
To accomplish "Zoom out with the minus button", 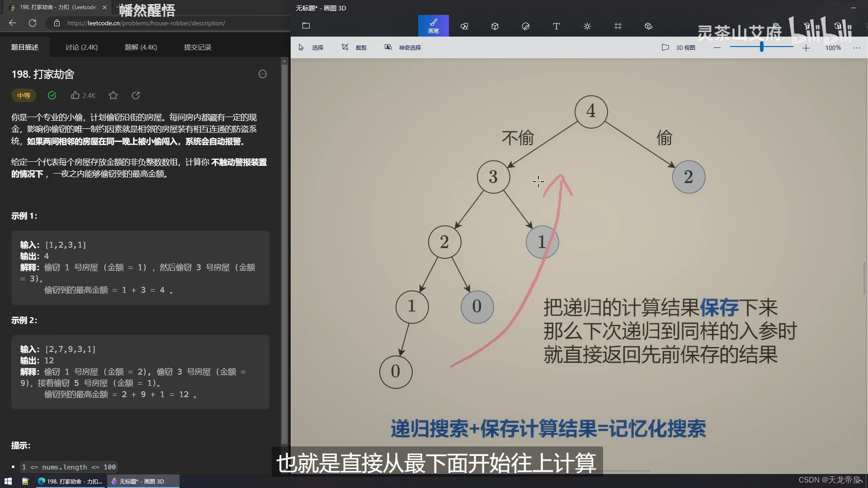I will [717, 47].
